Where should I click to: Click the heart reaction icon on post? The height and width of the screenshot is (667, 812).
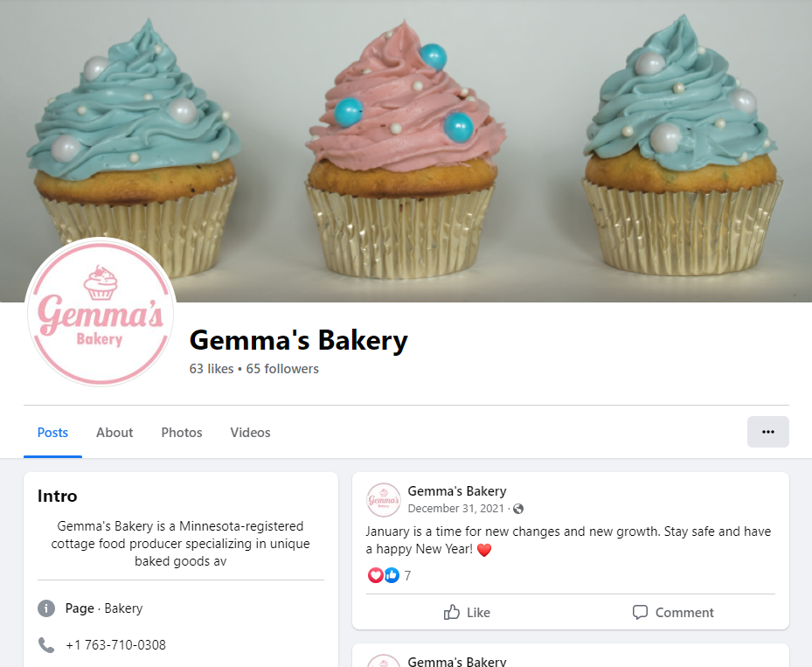(376, 575)
